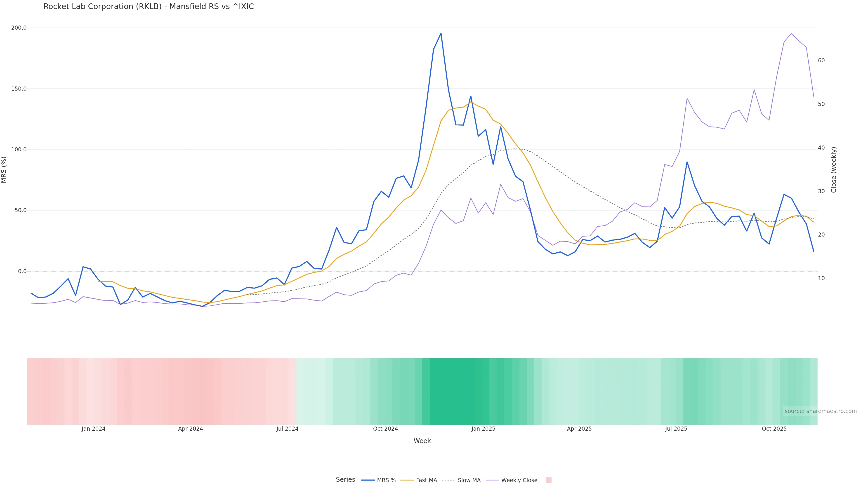Click the orange Fast MA legend line

(x=407, y=480)
